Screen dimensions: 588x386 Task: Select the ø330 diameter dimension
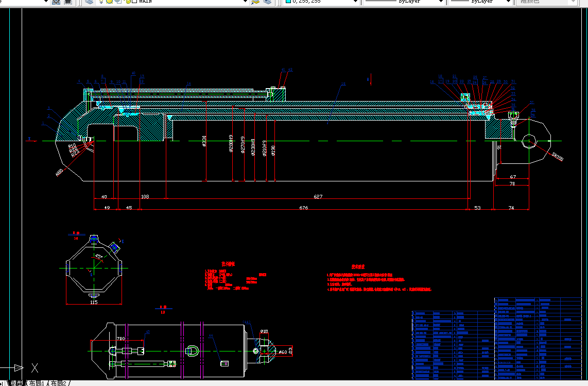coord(204,141)
